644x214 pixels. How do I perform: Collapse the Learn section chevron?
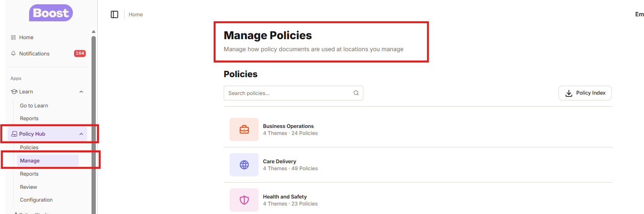[x=81, y=92]
